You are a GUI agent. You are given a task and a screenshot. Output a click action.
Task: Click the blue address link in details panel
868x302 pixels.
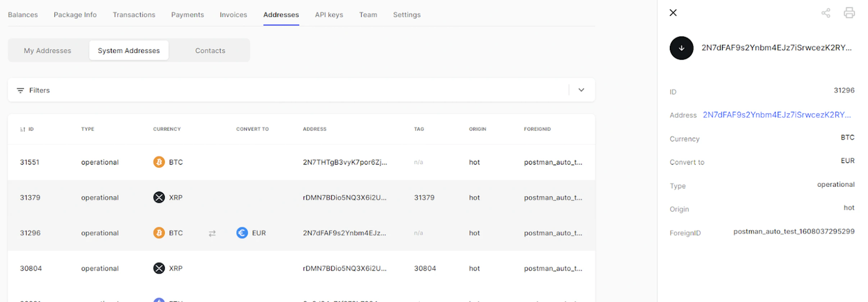[777, 115]
